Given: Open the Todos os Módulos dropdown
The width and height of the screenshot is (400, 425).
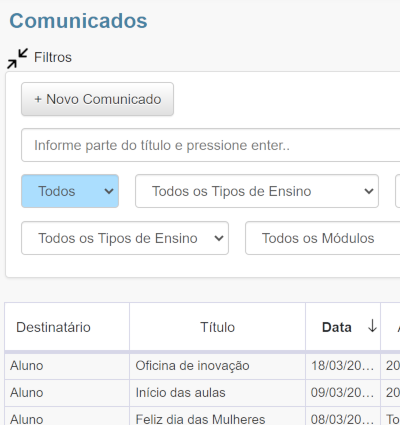Looking at the screenshot, I should pyautogui.click(x=323, y=238).
